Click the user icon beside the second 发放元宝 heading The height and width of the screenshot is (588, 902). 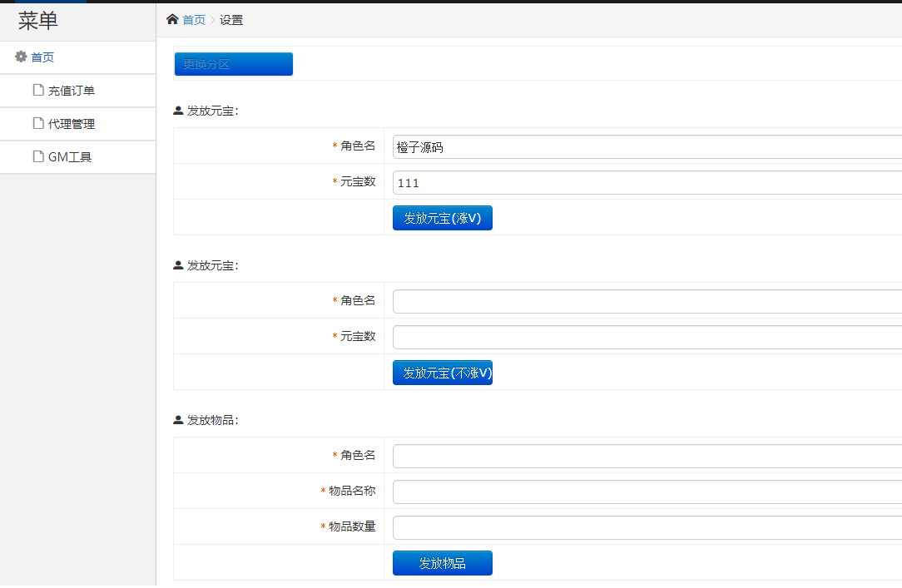click(x=178, y=265)
